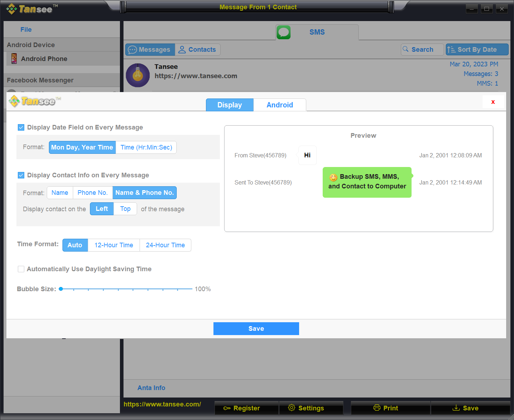The width and height of the screenshot is (514, 420).
Task: Click Sort By Date button
Action: click(477, 50)
